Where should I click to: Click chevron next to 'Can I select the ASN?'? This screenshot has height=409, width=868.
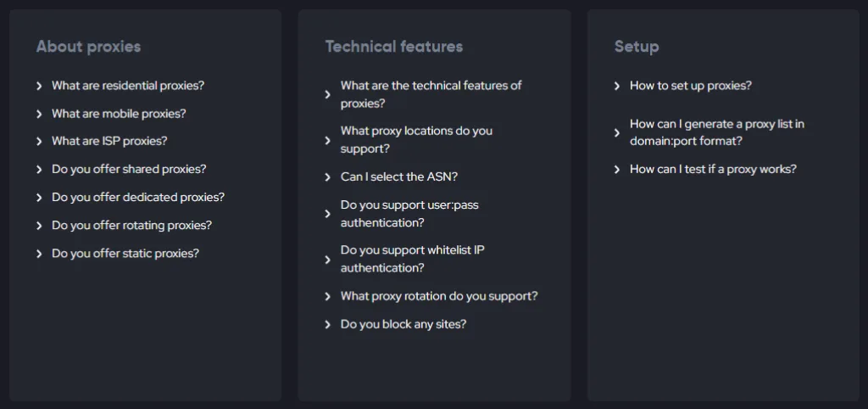click(328, 177)
